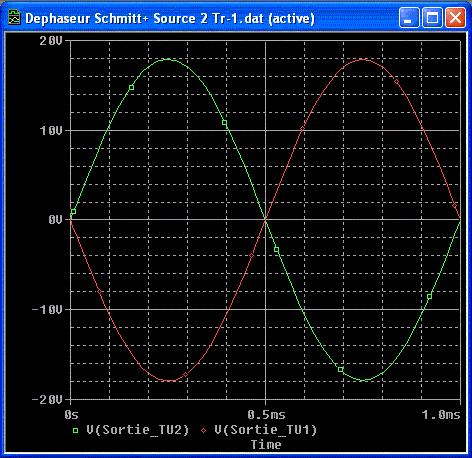Click the Time x-axis title
This screenshot has height=458, width=472.
pyautogui.click(x=266, y=444)
